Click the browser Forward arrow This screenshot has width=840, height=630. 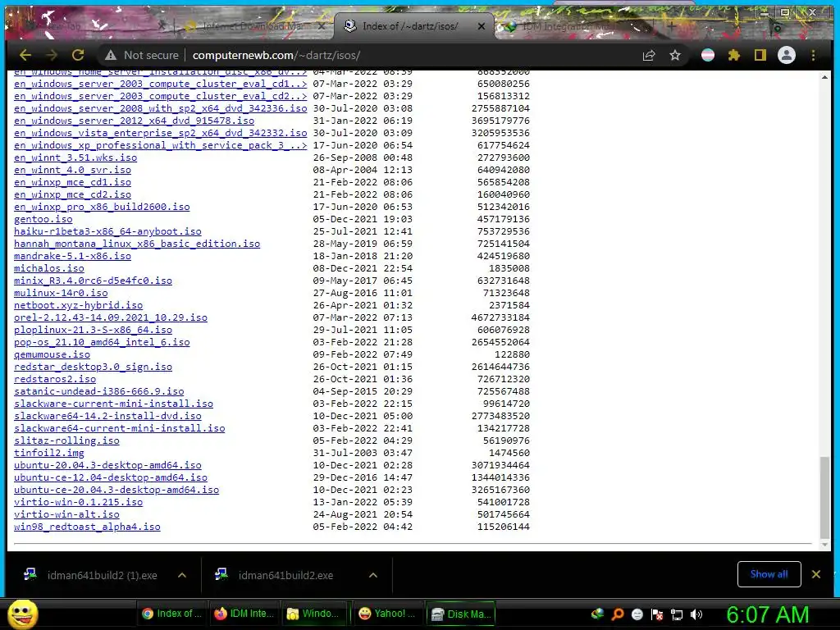[52, 55]
